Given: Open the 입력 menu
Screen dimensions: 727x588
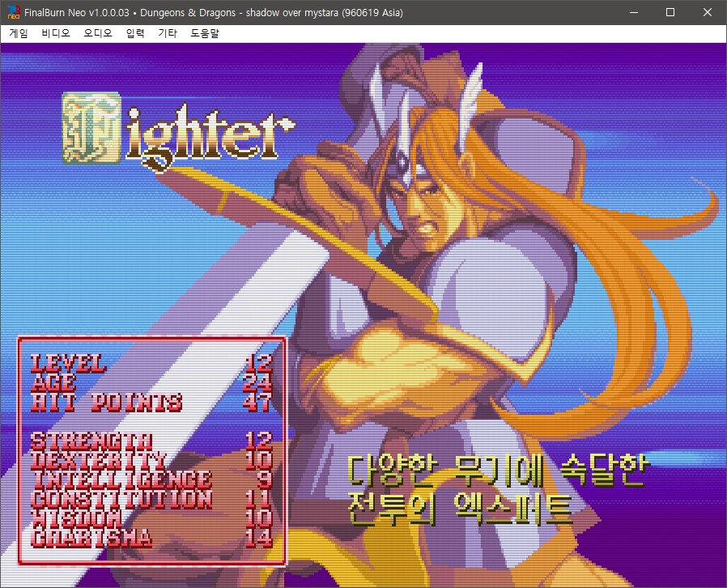Looking at the screenshot, I should (x=135, y=33).
